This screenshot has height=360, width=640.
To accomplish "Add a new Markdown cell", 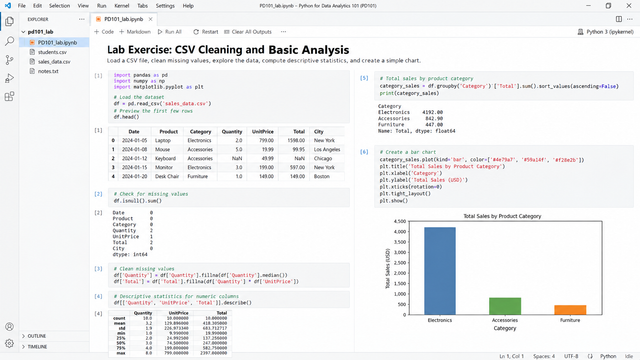I will point(135,32).
